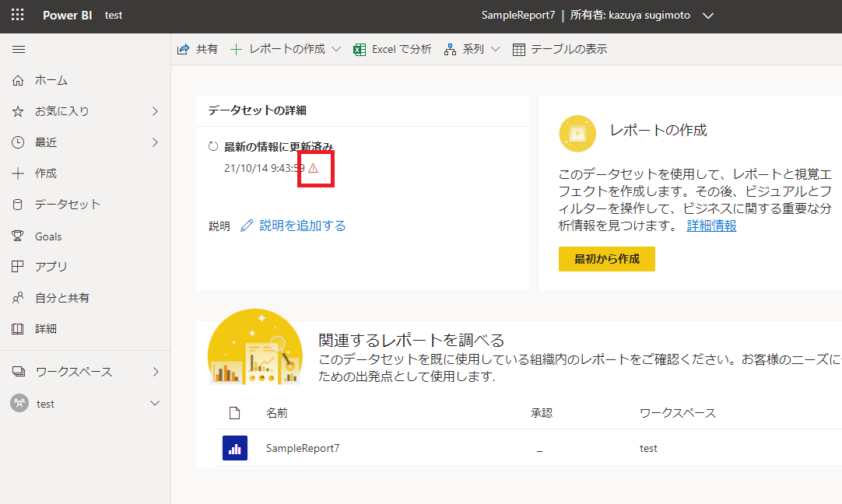This screenshot has width=842, height=504.
Task: Open Goals in sidebar
Action: (48, 236)
